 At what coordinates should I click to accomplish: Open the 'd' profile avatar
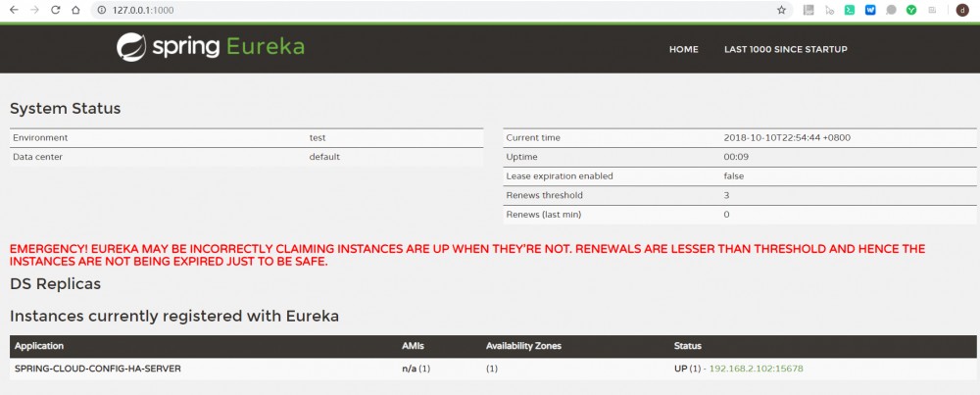point(962,10)
